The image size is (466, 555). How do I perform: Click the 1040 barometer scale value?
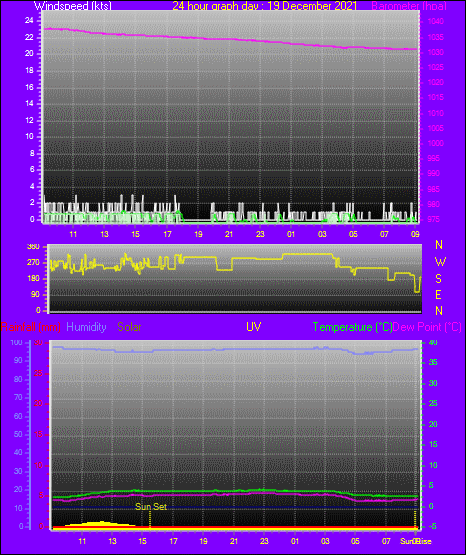pos(436,21)
